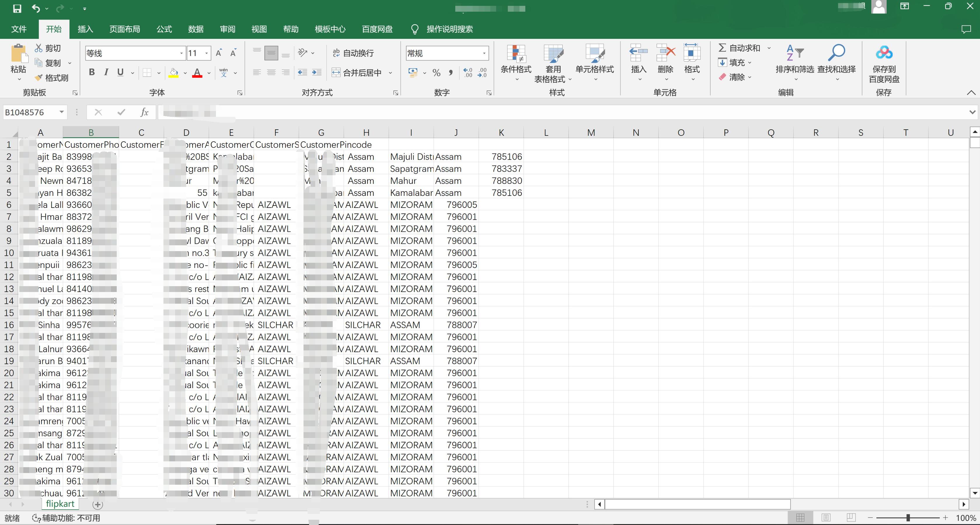Click the Paste (粘贴) clipboard icon

[19, 54]
